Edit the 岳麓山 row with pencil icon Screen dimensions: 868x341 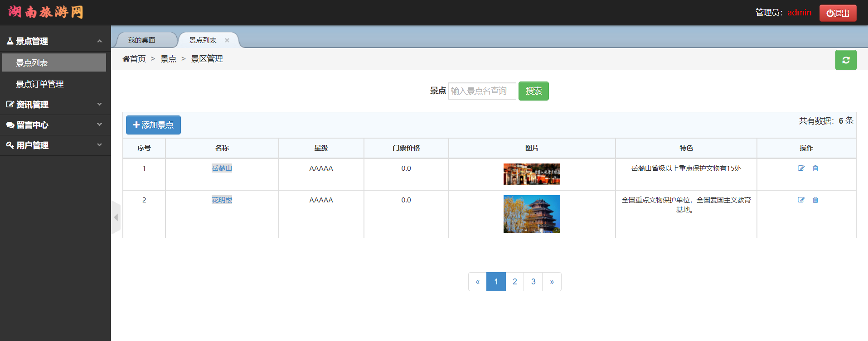pyautogui.click(x=801, y=168)
